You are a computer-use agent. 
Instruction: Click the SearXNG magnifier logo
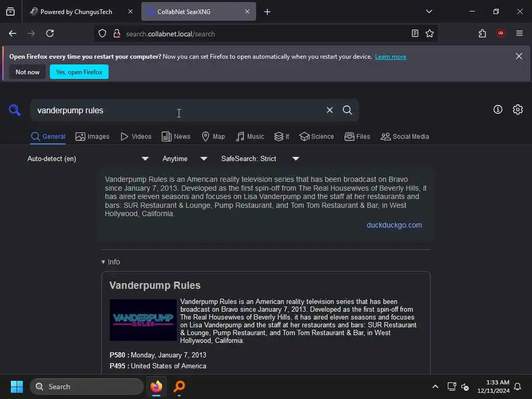[x=15, y=110]
